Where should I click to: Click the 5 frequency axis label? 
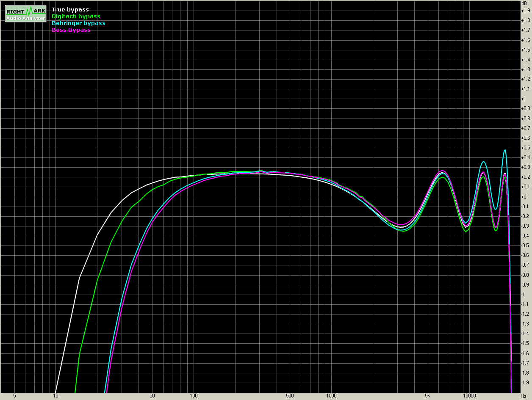point(14,396)
